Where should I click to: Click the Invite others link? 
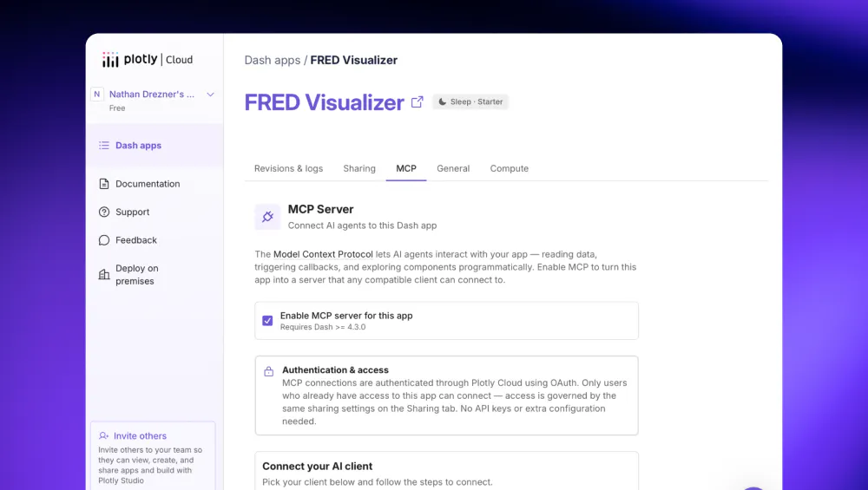pyautogui.click(x=140, y=436)
